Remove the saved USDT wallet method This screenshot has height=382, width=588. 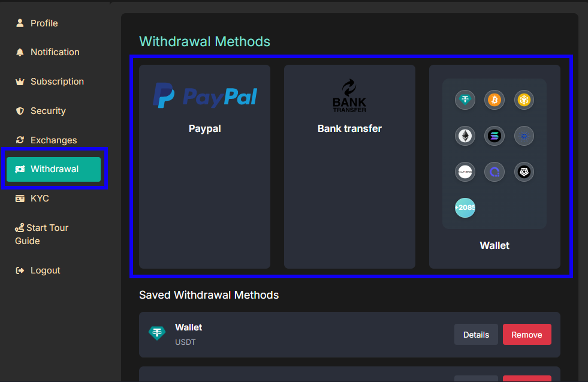[527, 335]
